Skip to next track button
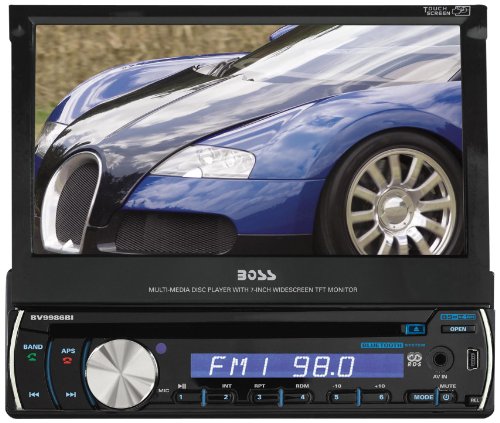 point(71,395)
